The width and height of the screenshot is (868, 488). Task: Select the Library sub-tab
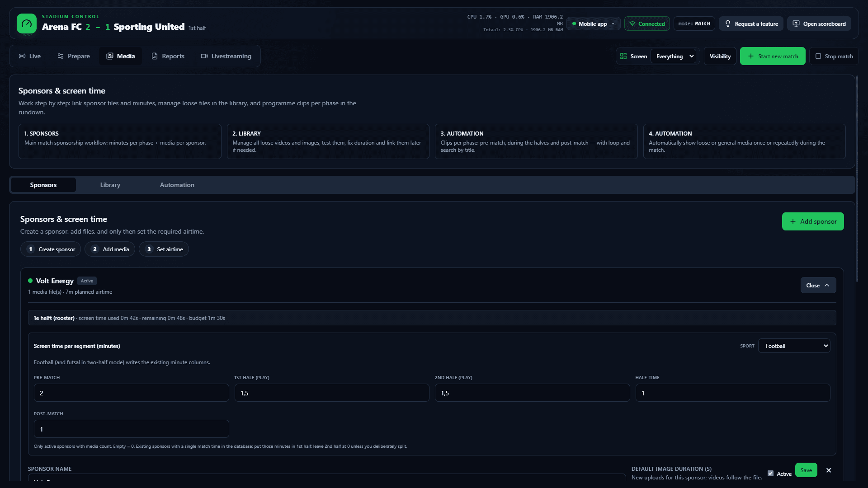(110, 185)
